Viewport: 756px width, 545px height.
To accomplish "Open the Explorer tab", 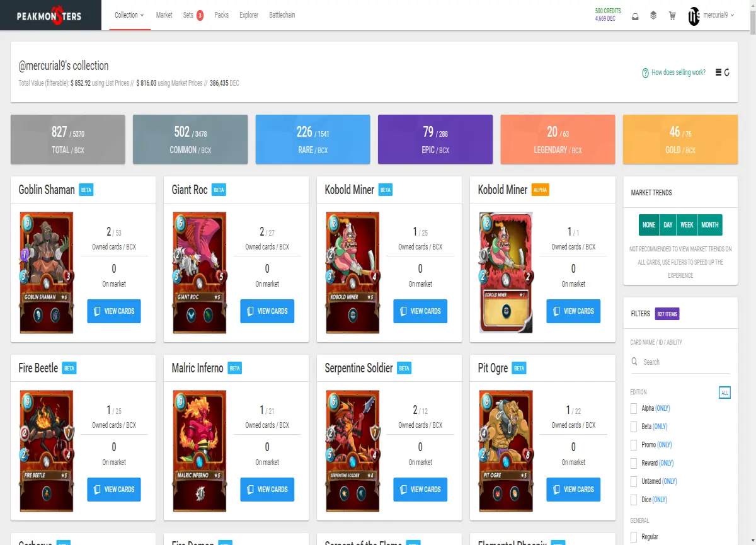I will [249, 15].
